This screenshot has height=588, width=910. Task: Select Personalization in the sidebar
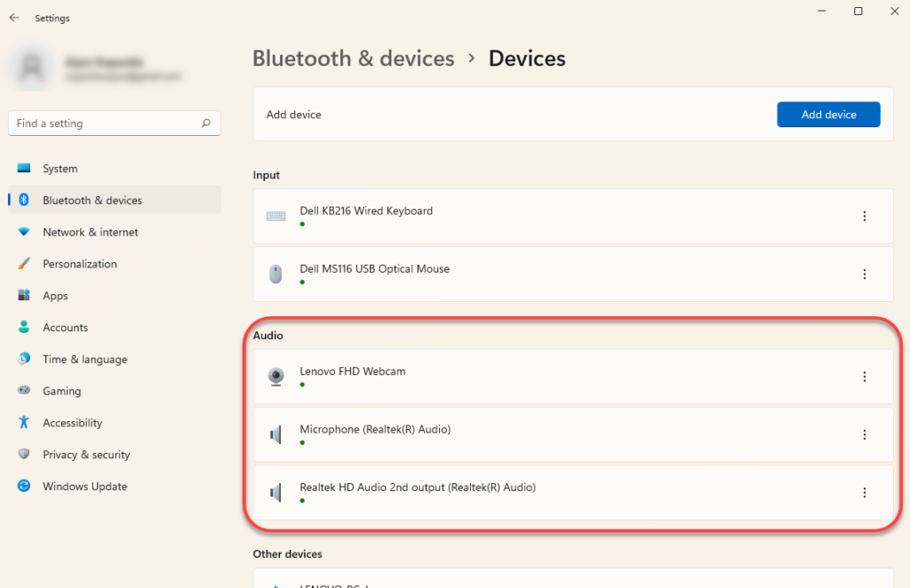click(x=80, y=264)
